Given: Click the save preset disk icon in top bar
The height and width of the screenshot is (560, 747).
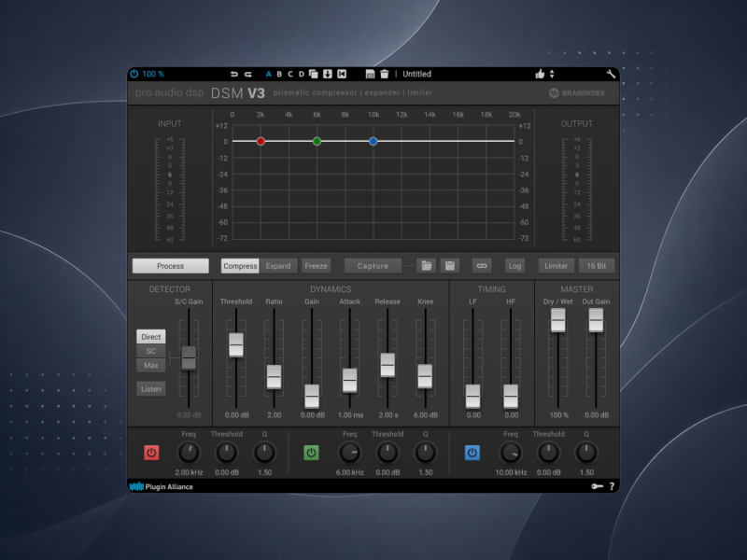Looking at the screenshot, I should click(370, 74).
